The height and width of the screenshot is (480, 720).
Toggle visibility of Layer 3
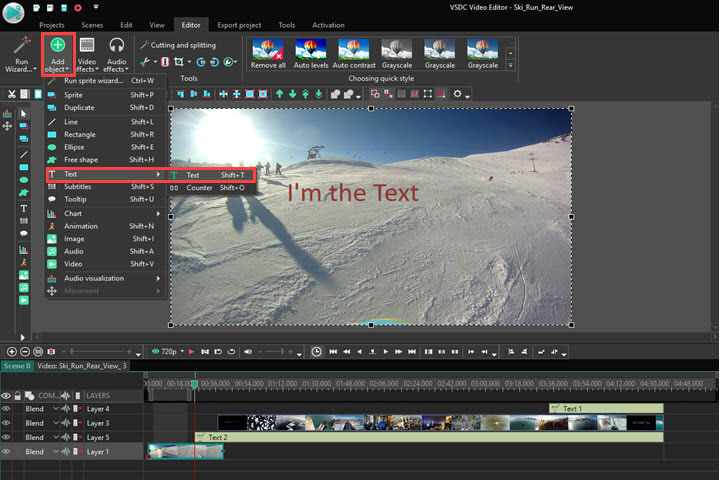click(7, 423)
